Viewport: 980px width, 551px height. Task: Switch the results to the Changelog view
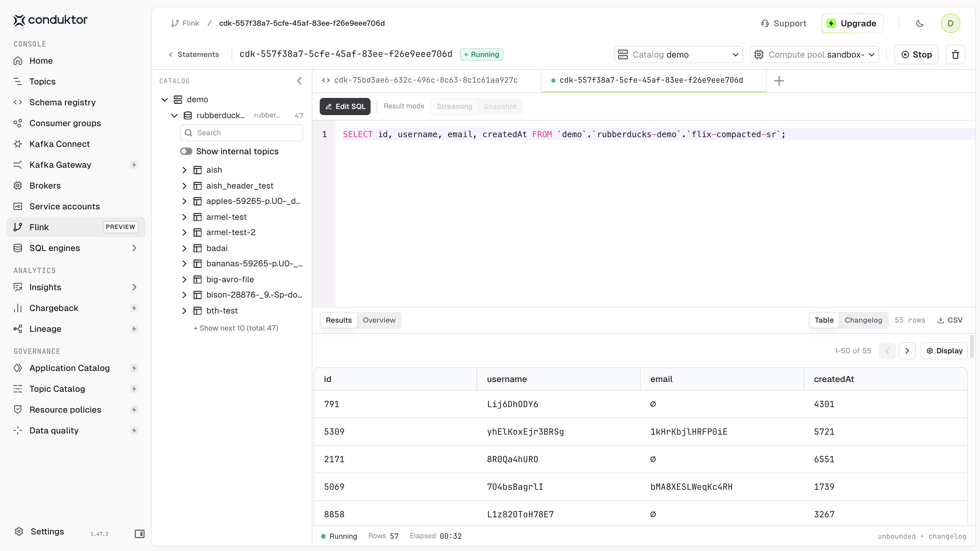863,320
